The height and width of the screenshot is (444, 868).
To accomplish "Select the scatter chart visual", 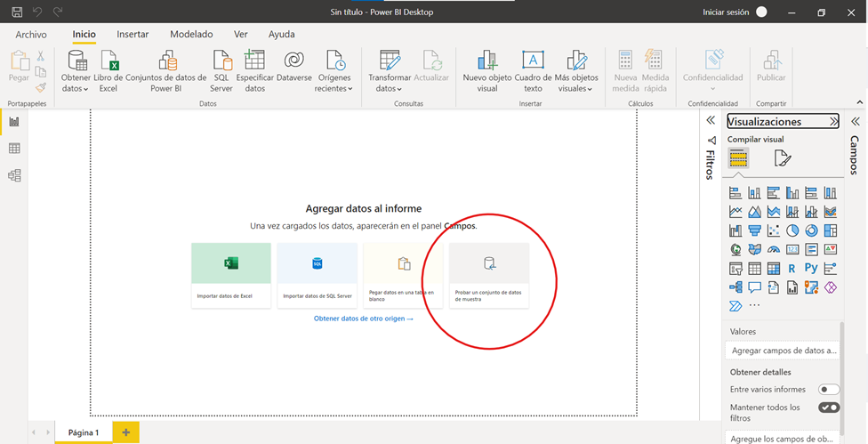I will point(774,230).
